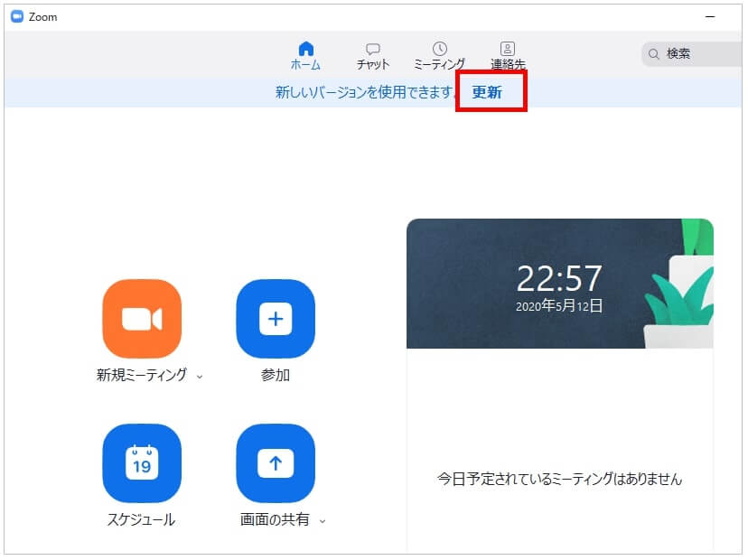Open the Meetings (ミーティング) tab
This screenshot has height=560, width=748.
click(x=439, y=56)
